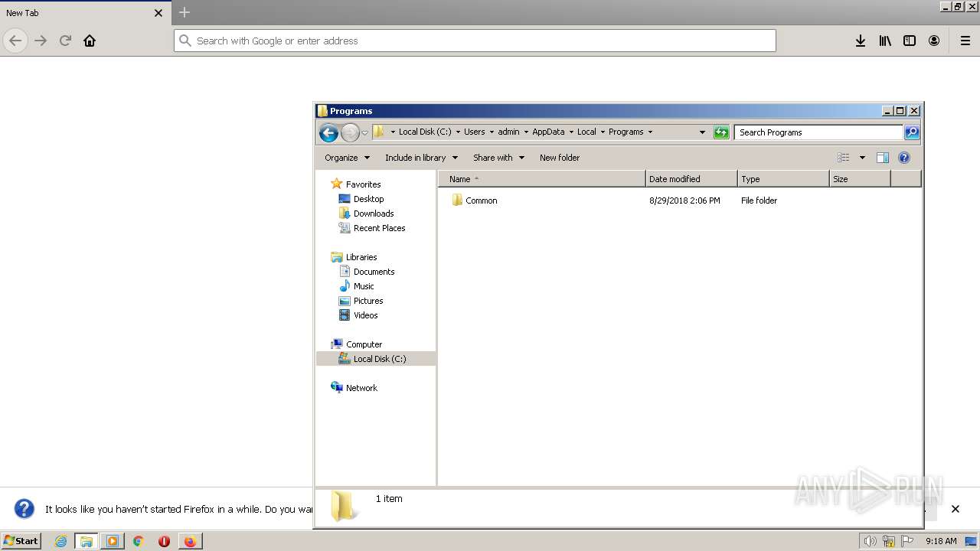This screenshot has width=980, height=551.
Task: Dismiss the Firefox notification bar
Action: point(955,509)
